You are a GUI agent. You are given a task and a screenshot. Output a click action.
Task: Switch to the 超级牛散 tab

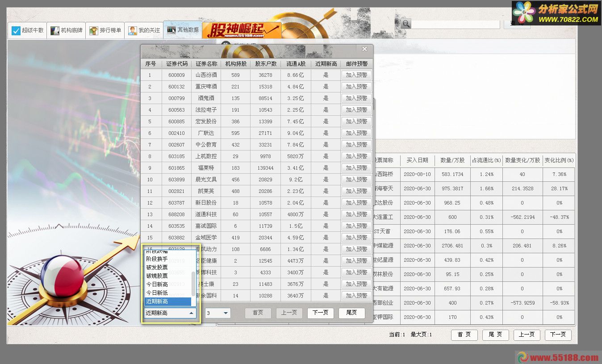[27, 30]
